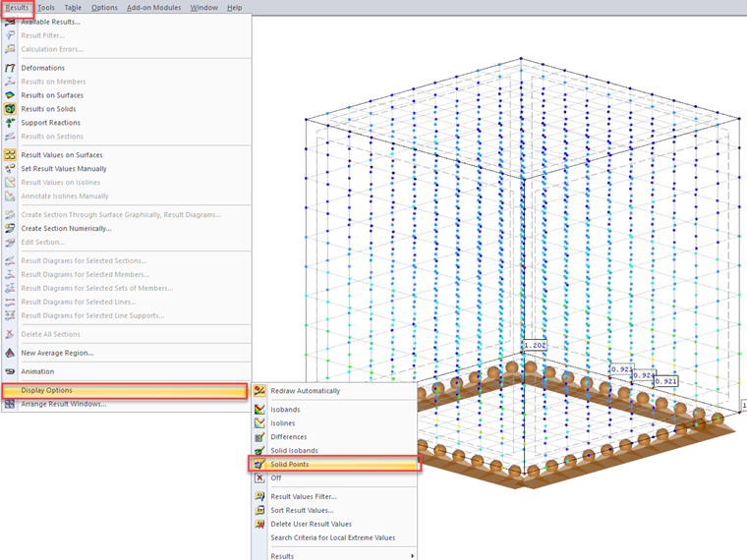The image size is (747, 560).
Task: Select Solid Points menu entry
Action: tap(304, 464)
